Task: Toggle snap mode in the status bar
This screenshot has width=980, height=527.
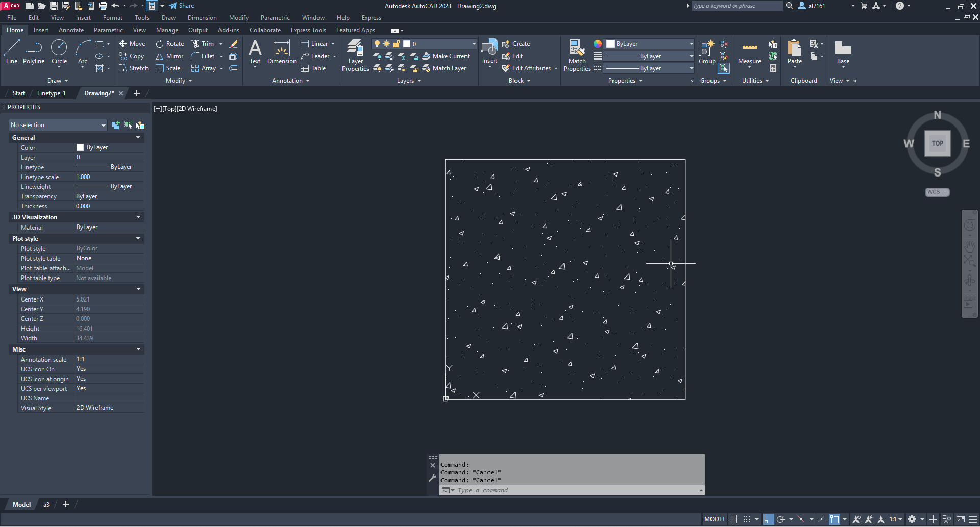Action: click(747, 519)
